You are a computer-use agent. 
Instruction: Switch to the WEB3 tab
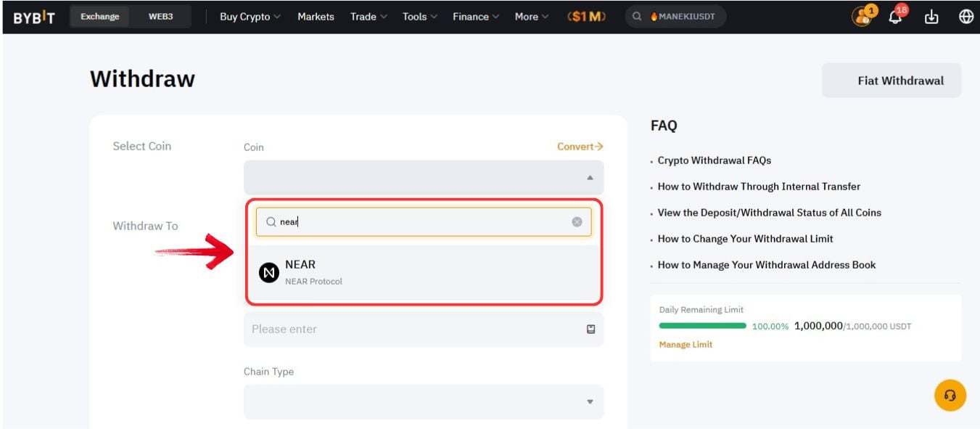tap(160, 17)
